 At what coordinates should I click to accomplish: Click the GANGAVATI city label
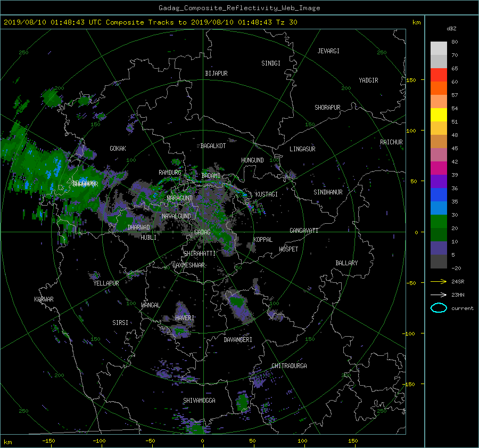(x=304, y=231)
